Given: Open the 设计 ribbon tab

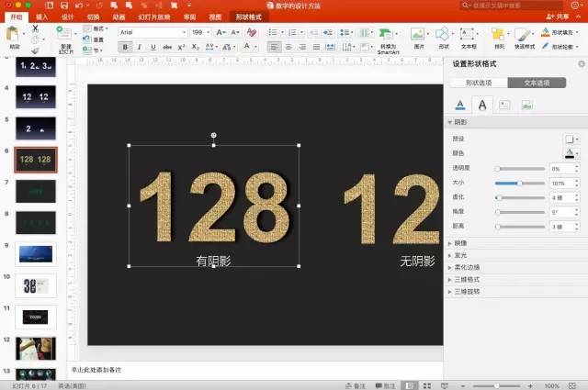Looking at the screenshot, I should pos(68,17).
